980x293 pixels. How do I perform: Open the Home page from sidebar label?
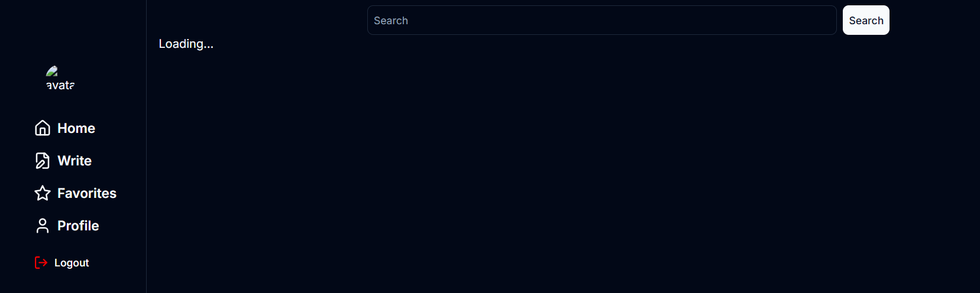pos(76,128)
